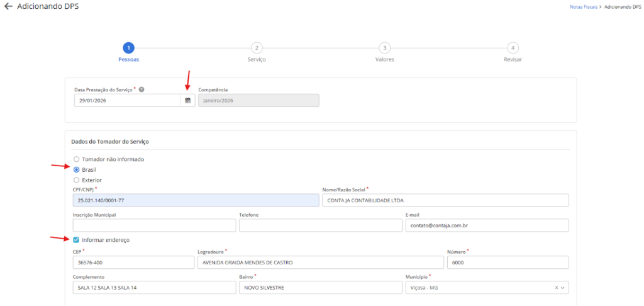Select Tomador não informado option
This screenshot has width=644, height=306.
pos(77,159)
